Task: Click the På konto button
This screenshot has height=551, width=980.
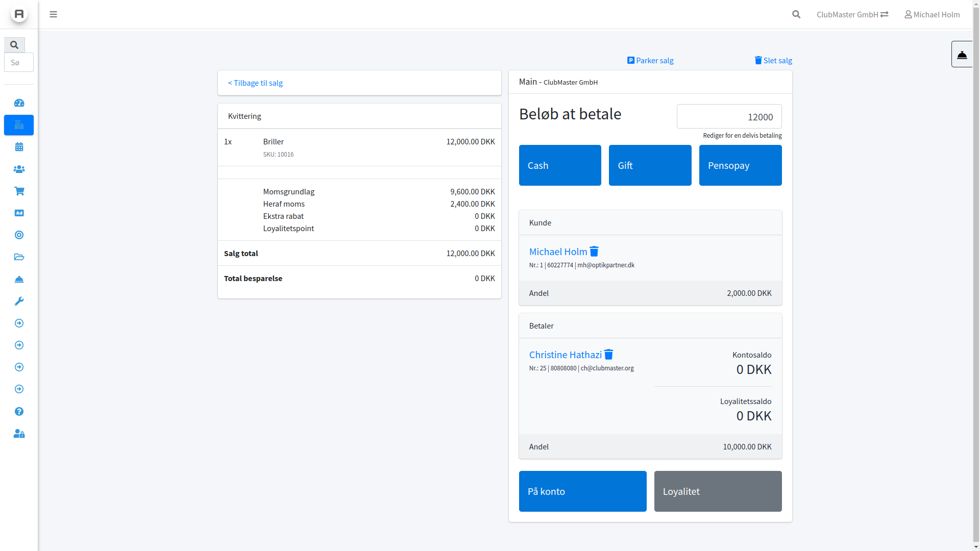Action: tap(582, 491)
